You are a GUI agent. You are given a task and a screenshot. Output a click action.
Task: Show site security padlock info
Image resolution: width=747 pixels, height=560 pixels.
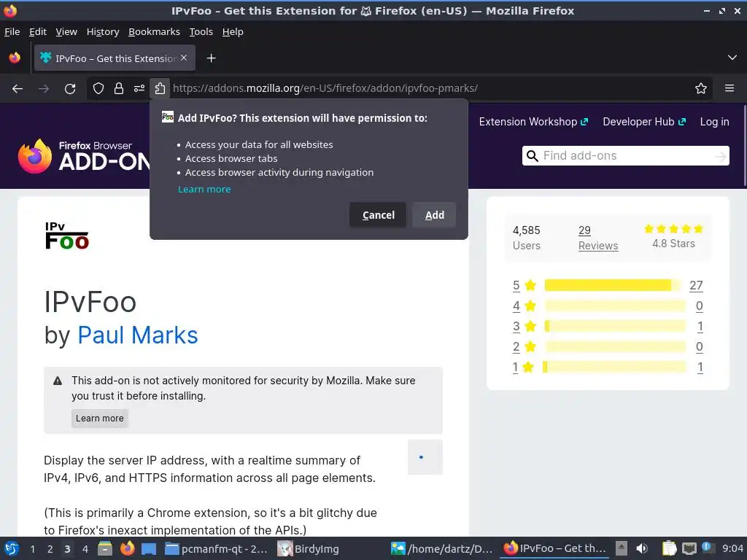tap(119, 88)
